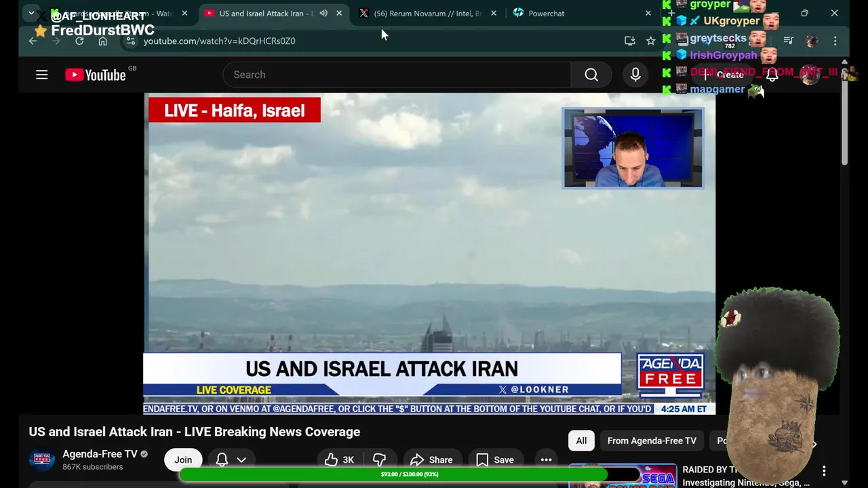The image size is (868, 488).
Task: Open more actions under the video
Action: (x=546, y=460)
